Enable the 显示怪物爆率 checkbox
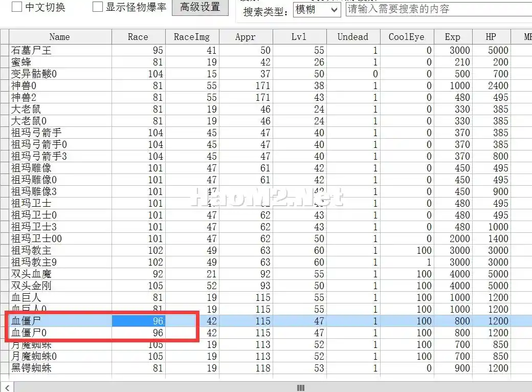Screen dimensions: 532x392 pyautogui.click(x=98, y=7)
